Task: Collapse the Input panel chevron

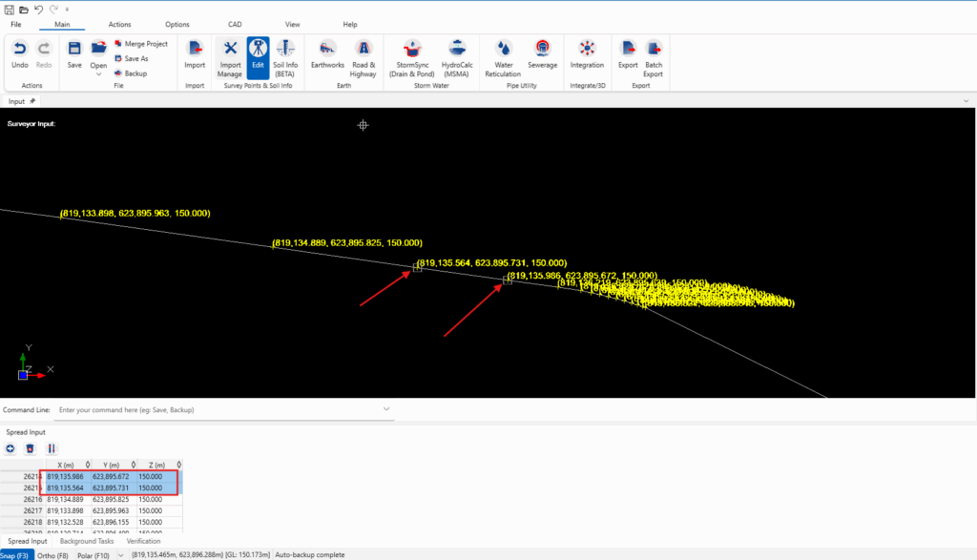Action: [966, 100]
